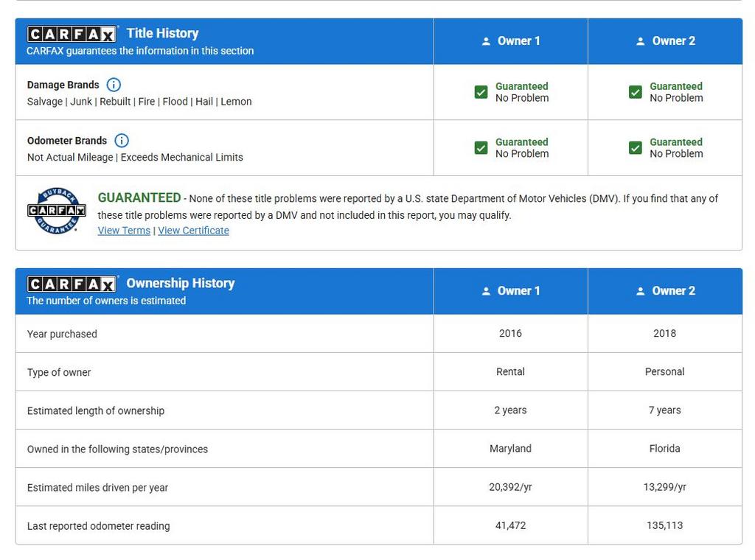Click Owner 1 person icon in Title History
Screen dimensions: 755x560
coord(486,41)
